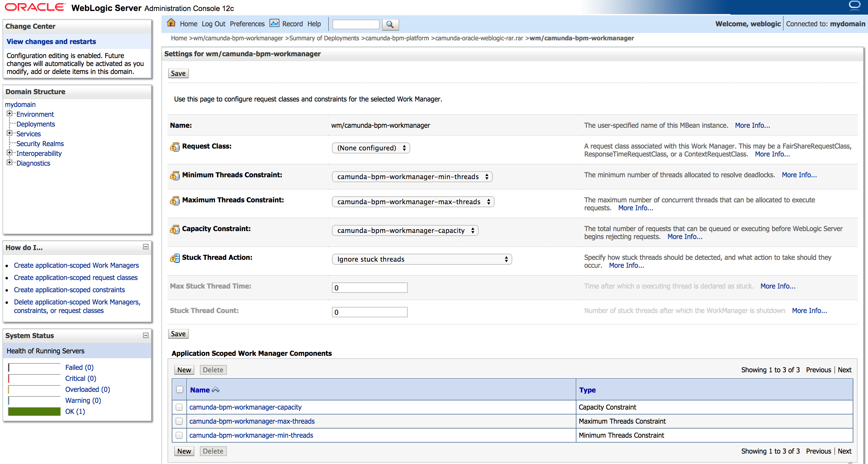Open camunda-bpm-workmanager-min-threads table link
868x464 pixels.
[x=251, y=435]
